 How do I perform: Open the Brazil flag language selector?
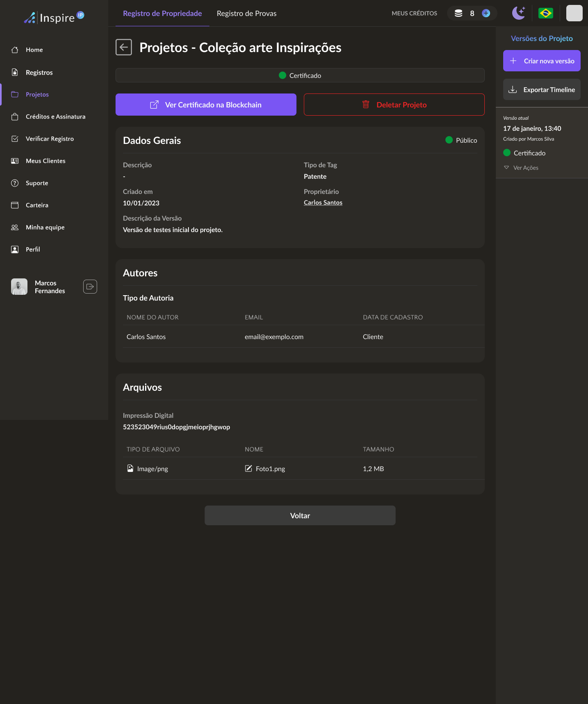(x=545, y=13)
